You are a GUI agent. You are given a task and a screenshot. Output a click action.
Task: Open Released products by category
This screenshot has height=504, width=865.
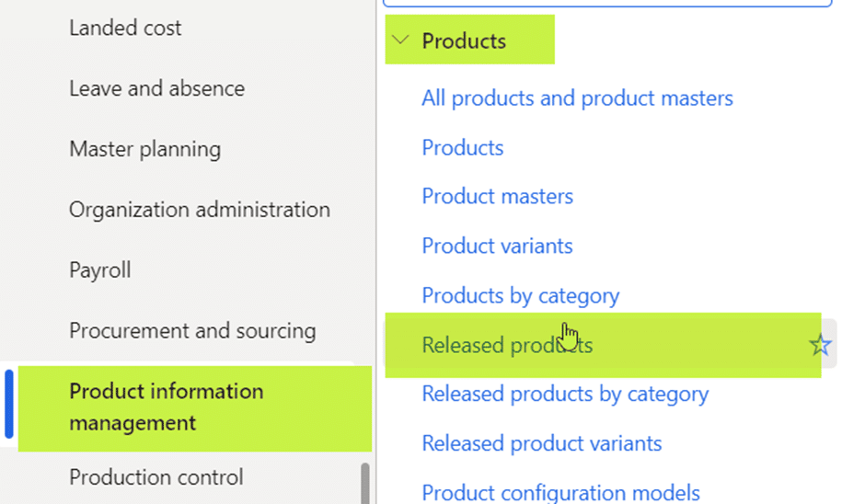(x=565, y=395)
